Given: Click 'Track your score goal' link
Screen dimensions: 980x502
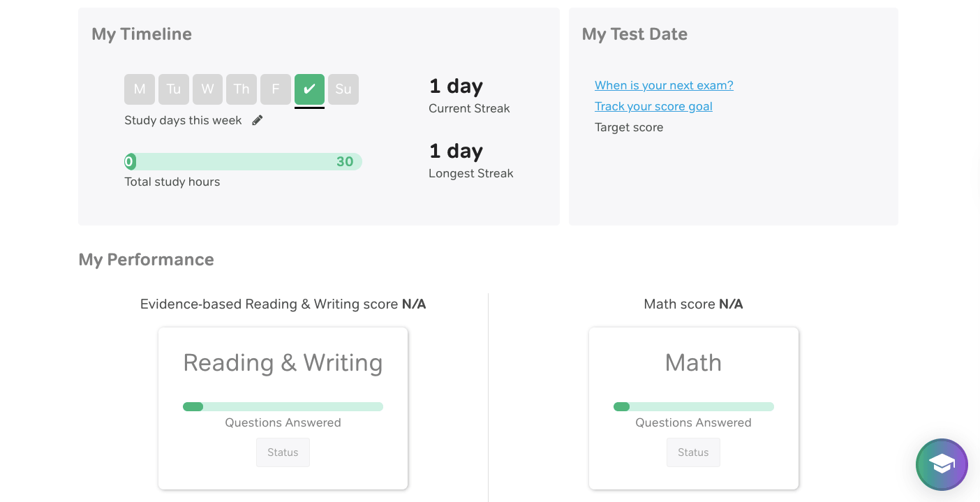Looking at the screenshot, I should click(x=653, y=106).
